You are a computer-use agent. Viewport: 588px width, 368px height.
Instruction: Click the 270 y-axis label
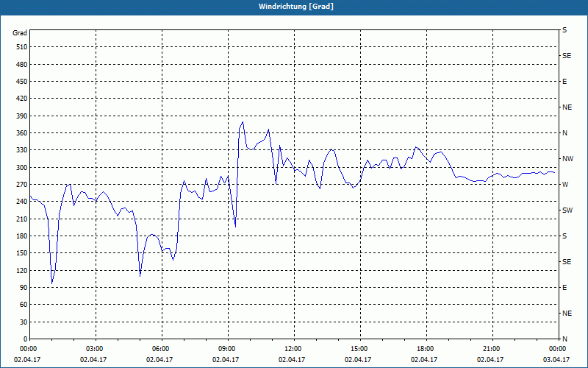click(x=21, y=185)
